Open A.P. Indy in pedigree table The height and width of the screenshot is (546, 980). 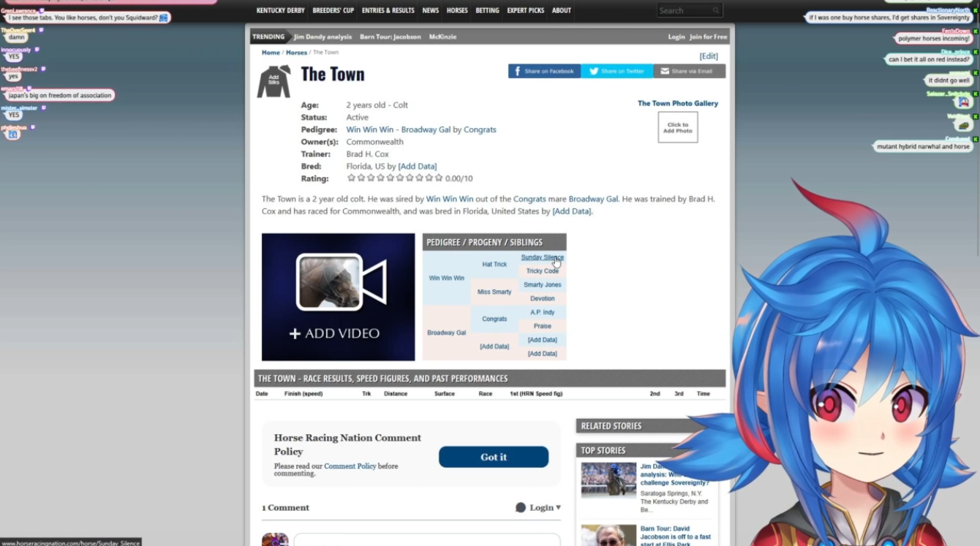click(x=542, y=313)
